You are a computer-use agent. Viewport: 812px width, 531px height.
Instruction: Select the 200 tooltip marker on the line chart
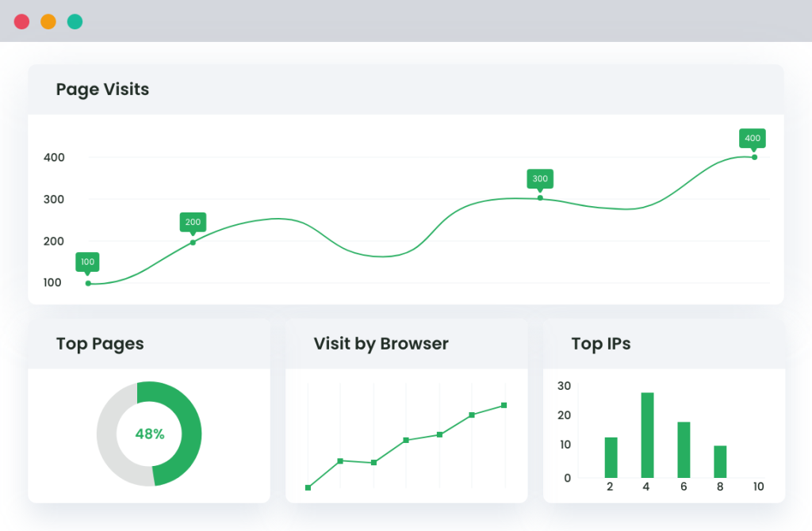tap(193, 222)
